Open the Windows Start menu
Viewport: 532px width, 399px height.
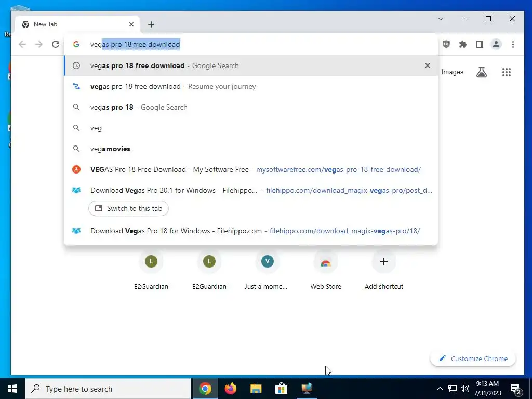(12, 389)
